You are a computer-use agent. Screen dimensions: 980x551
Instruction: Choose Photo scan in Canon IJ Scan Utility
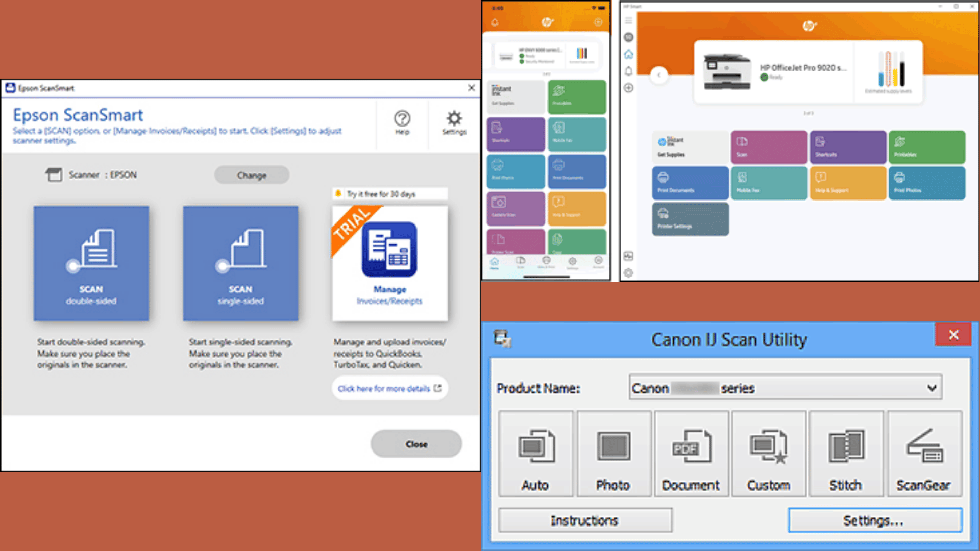pos(614,454)
